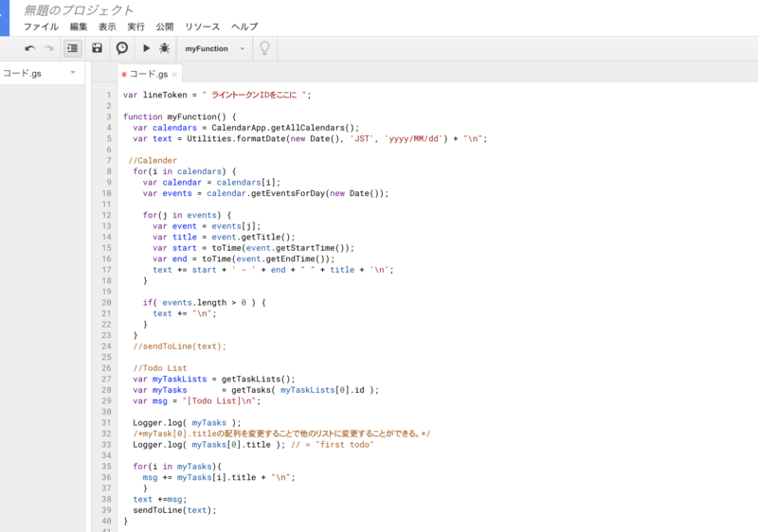Undo the last edit

coord(30,48)
